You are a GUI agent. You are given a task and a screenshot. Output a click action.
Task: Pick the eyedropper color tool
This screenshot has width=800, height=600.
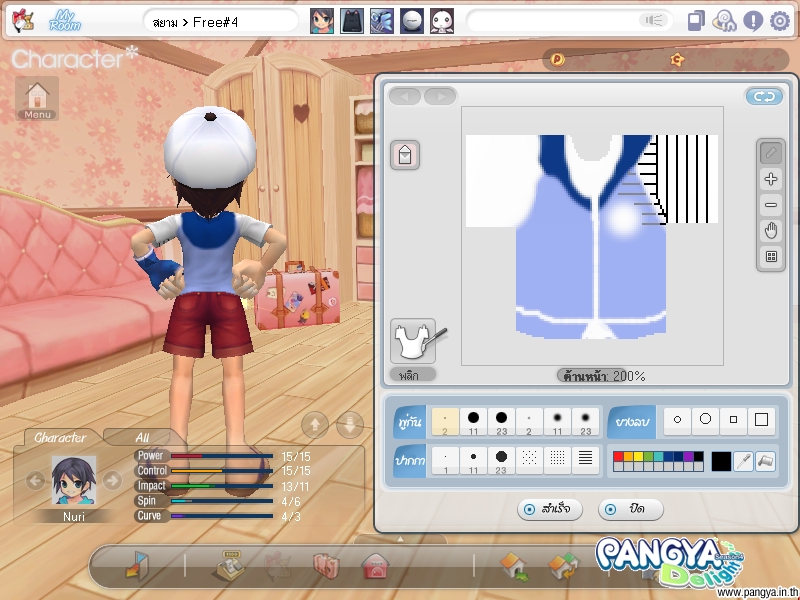coord(743,461)
